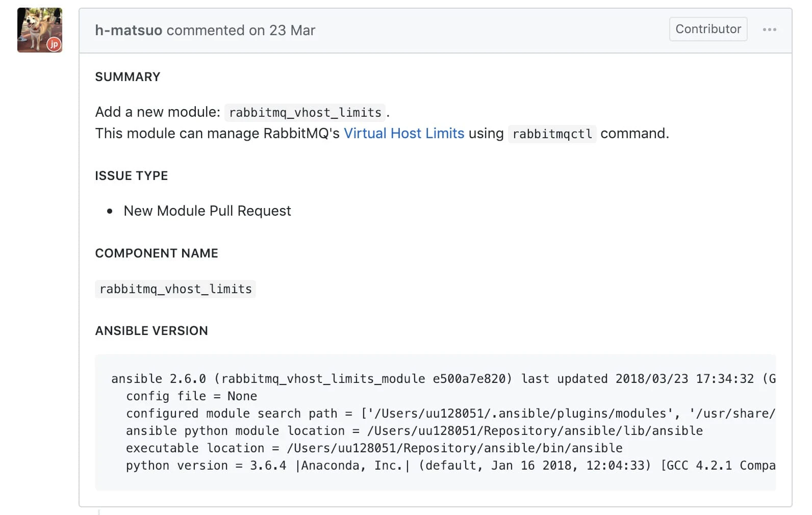The image size is (812, 515).
Task: Click the Contributor badge
Action: click(708, 29)
